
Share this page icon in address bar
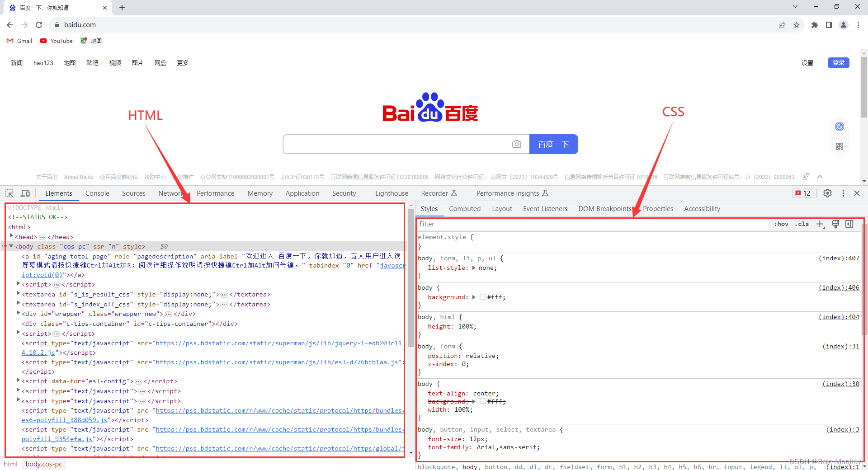coord(782,25)
